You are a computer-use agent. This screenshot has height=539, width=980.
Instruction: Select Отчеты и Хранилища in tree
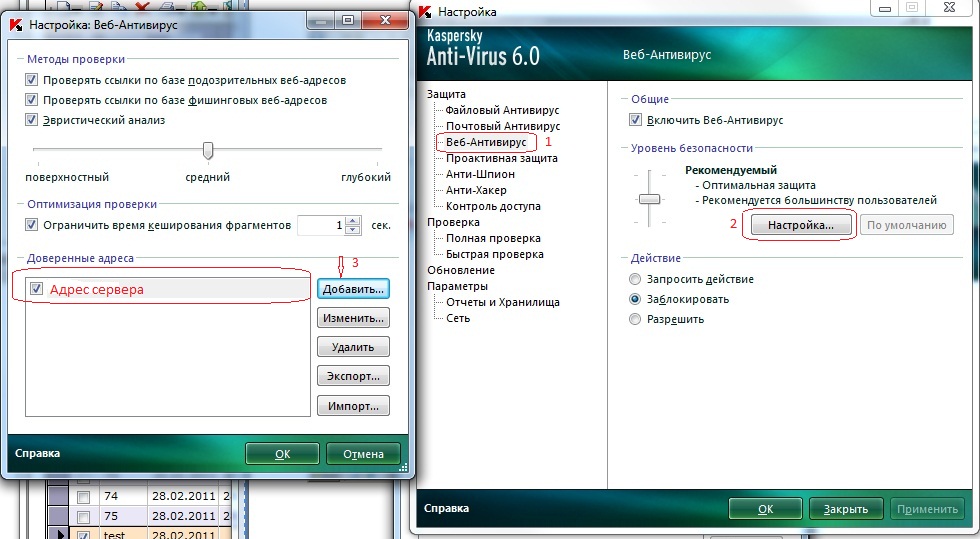(503, 302)
